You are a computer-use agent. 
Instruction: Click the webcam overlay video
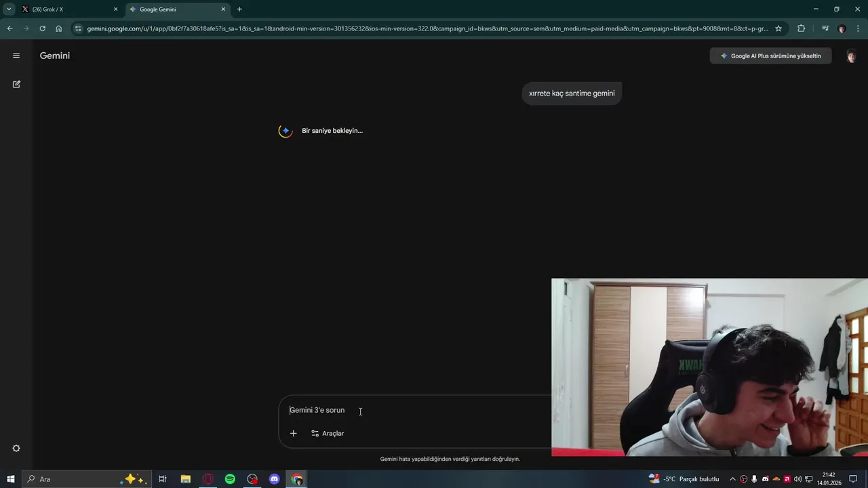(x=709, y=367)
